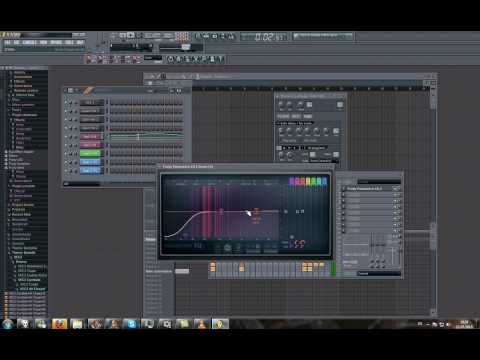Select the green channel button in step sequencer
This screenshot has height=360, width=480.
click(90, 153)
